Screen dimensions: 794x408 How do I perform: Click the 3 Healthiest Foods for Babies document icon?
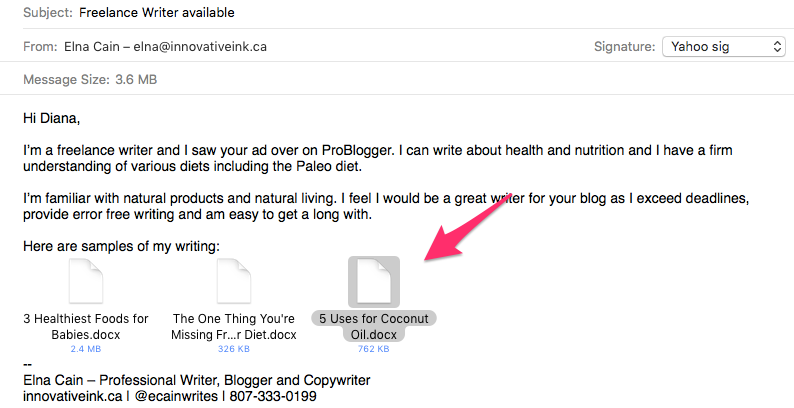coord(86,282)
